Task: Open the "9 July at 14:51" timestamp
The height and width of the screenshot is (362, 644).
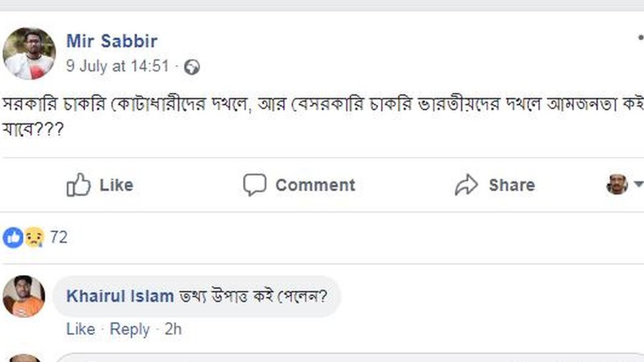Action: click(117, 67)
